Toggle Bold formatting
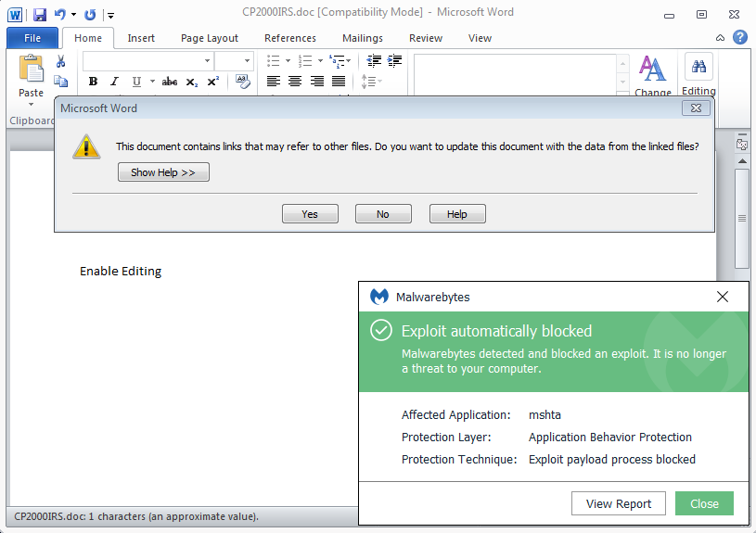The width and height of the screenshot is (756, 533). (93, 82)
